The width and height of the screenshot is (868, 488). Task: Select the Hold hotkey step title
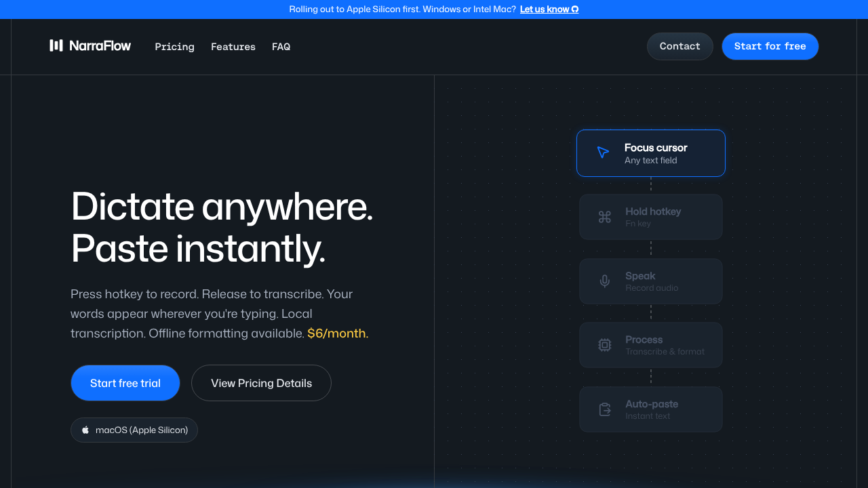click(x=653, y=211)
